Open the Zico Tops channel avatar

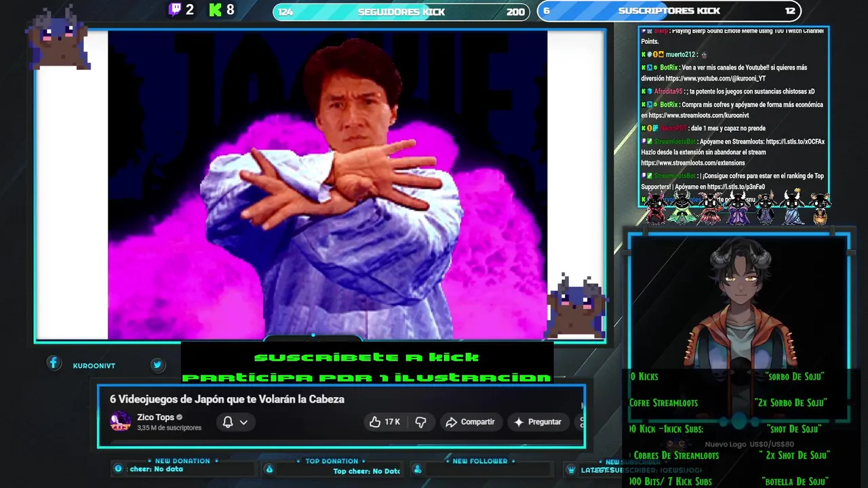(x=121, y=422)
